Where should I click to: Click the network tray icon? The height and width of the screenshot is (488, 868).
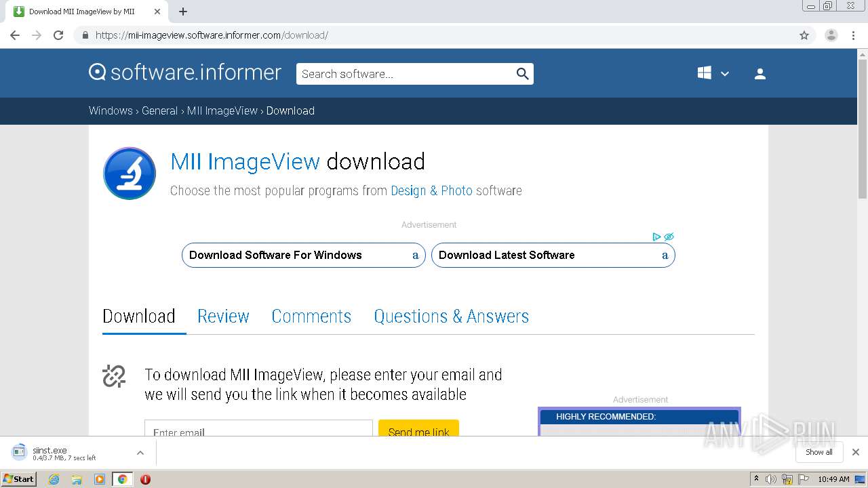(x=787, y=479)
